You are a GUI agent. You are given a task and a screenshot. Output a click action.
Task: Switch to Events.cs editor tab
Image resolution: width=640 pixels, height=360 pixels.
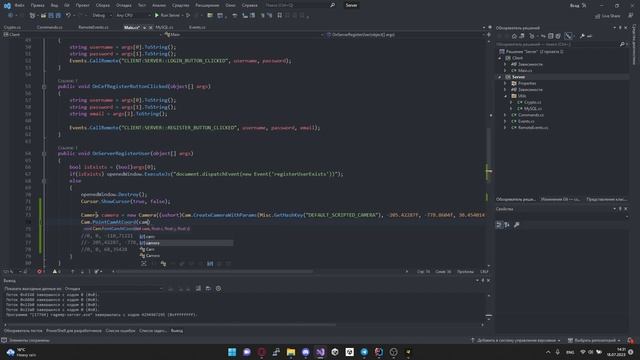[197, 27]
